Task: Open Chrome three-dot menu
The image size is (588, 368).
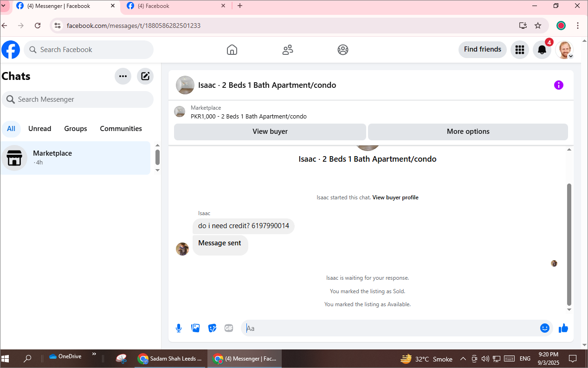Action: 578,26
